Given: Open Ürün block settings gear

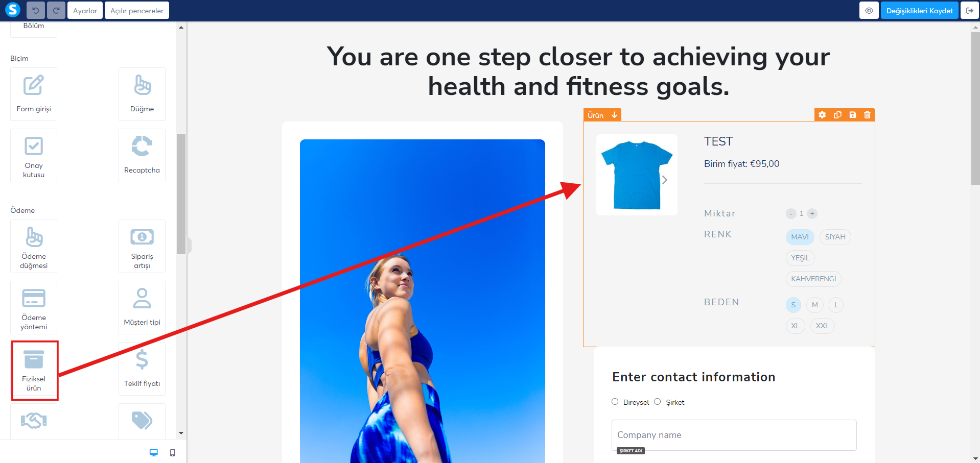Looking at the screenshot, I should point(822,115).
